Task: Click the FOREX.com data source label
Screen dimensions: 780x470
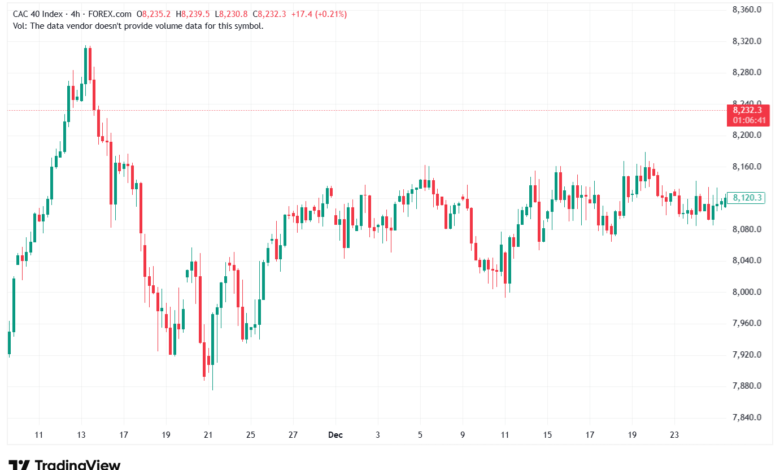Action: coord(112,13)
